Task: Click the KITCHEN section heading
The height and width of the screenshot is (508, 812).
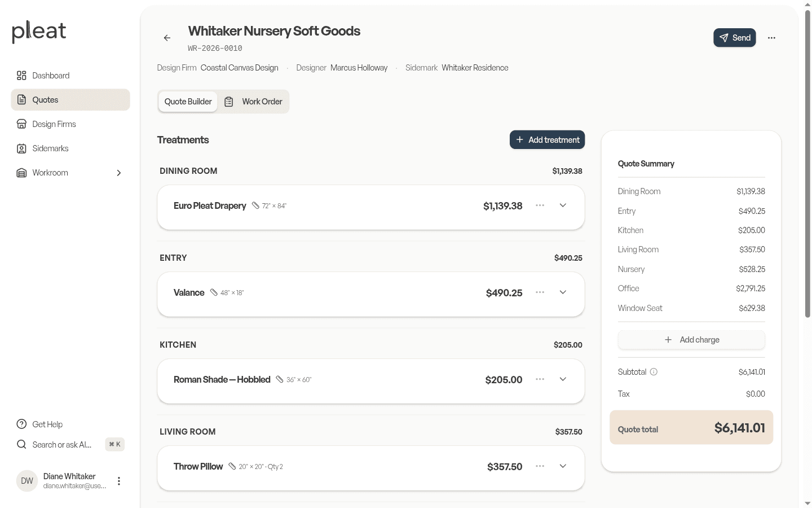Action: [178, 345]
